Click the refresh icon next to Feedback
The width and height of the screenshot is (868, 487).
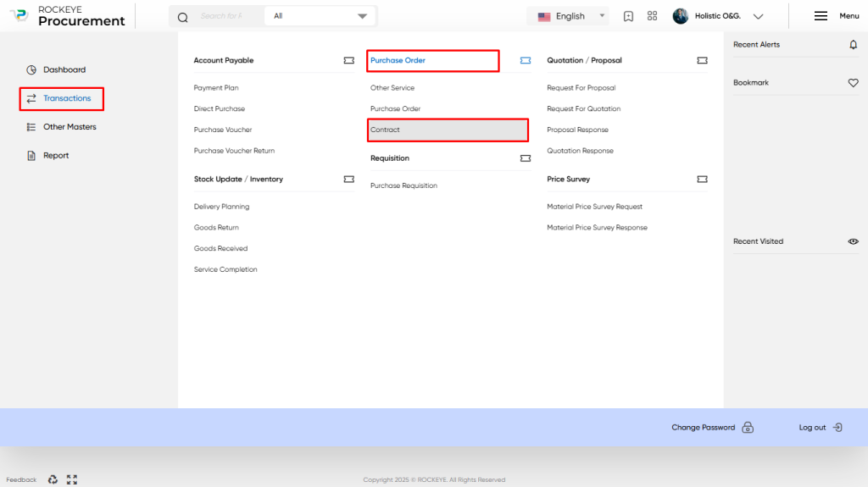[53, 479]
